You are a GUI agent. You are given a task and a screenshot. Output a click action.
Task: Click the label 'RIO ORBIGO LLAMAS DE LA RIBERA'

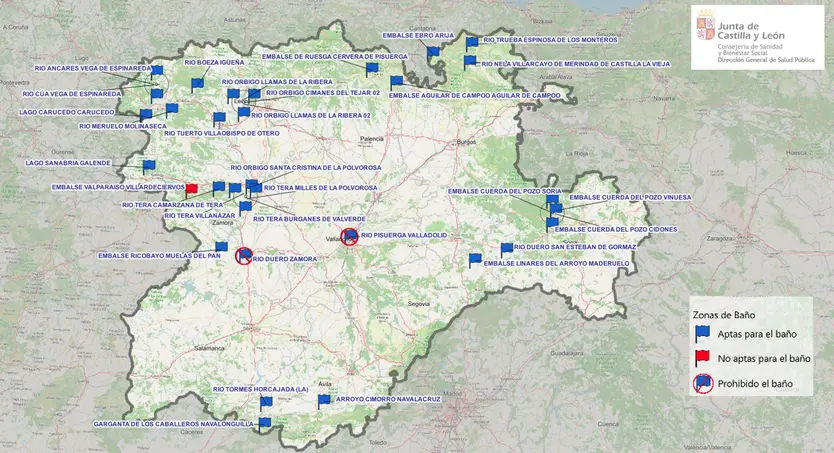(x=277, y=82)
